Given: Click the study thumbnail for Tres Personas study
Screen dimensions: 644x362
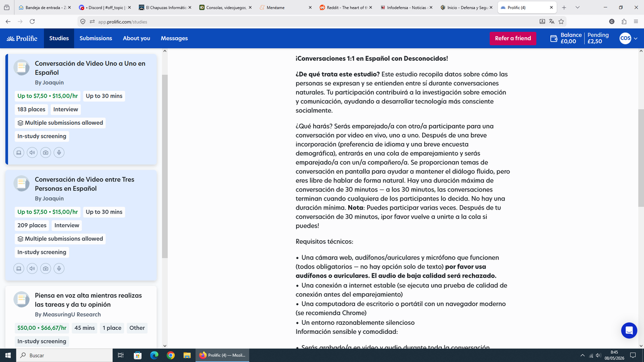Looking at the screenshot, I should [x=21, y=184].
